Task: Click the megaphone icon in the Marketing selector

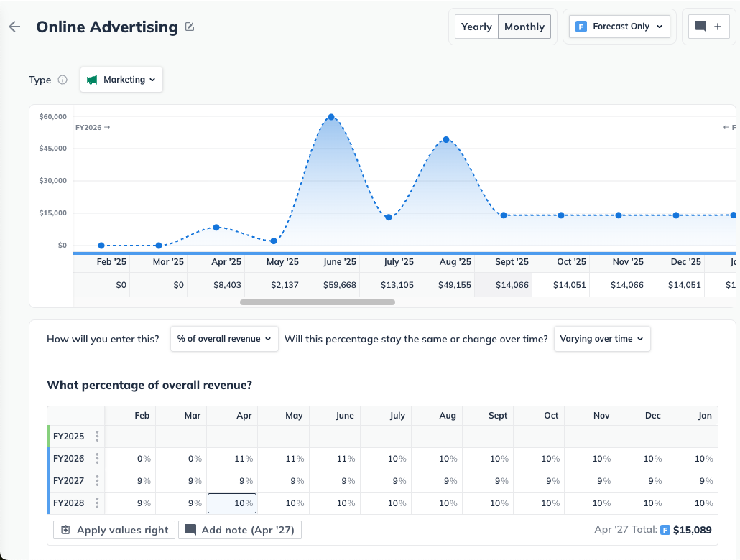Action: pyautogui.click(x=92, y=80)
